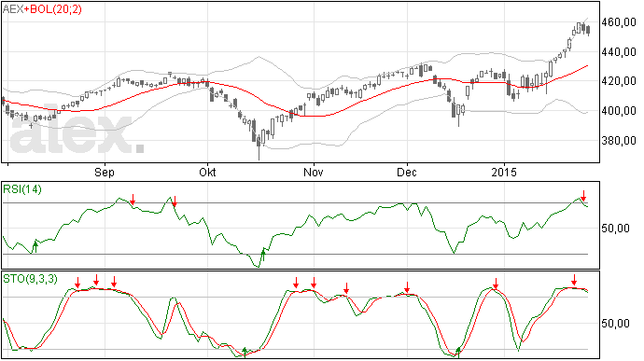Click the 440,00 price axis label
The width and height of the screenshot is (644, 361).
[x=619, y=52]
